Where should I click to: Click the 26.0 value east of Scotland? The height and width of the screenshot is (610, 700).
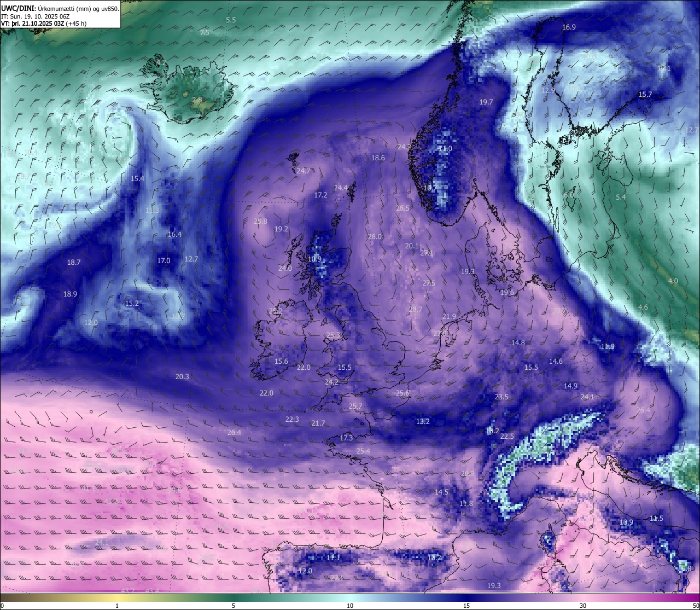click(x=375, y=236)
